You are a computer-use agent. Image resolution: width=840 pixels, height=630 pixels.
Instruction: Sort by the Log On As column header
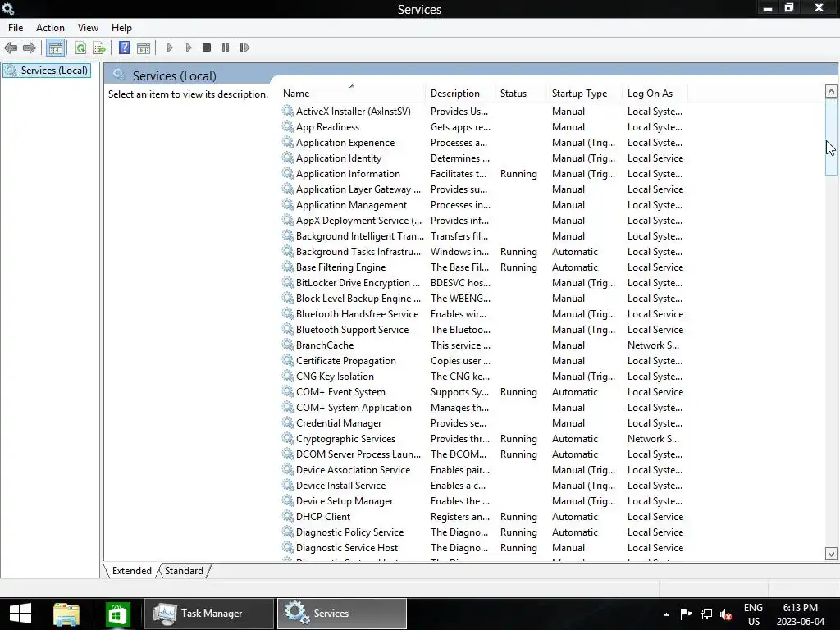(x=655, y=94)
